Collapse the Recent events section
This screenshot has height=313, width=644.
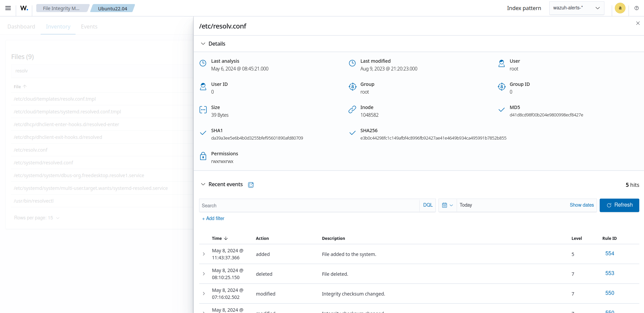(x=203, y=185)
